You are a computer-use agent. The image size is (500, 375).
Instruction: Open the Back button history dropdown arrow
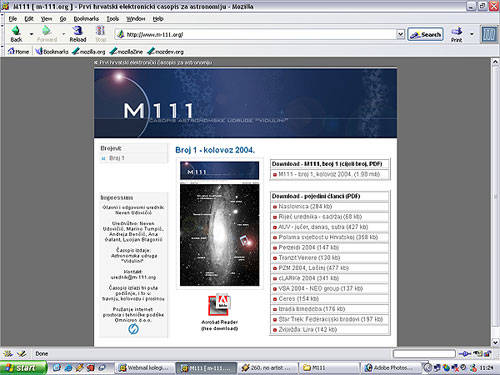point(32,34)
